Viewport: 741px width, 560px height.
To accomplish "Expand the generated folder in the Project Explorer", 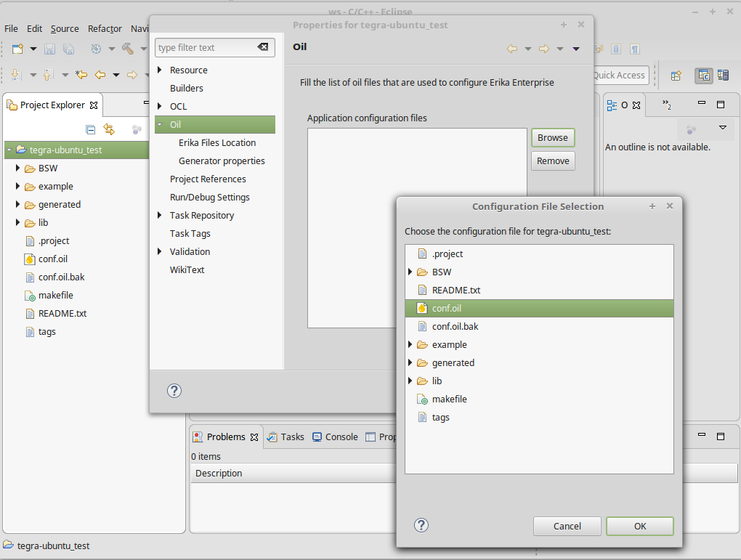I will tap(17, 204).
